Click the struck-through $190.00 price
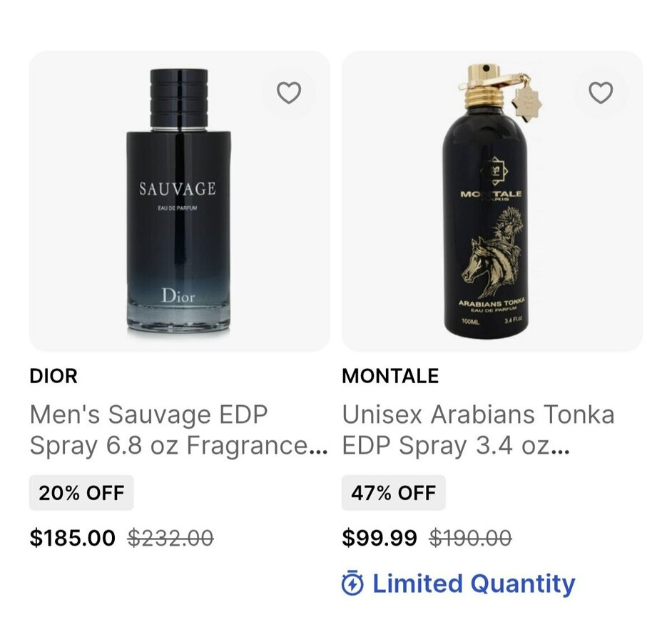This screenshot has width=672, height=642. coord(470,538)
